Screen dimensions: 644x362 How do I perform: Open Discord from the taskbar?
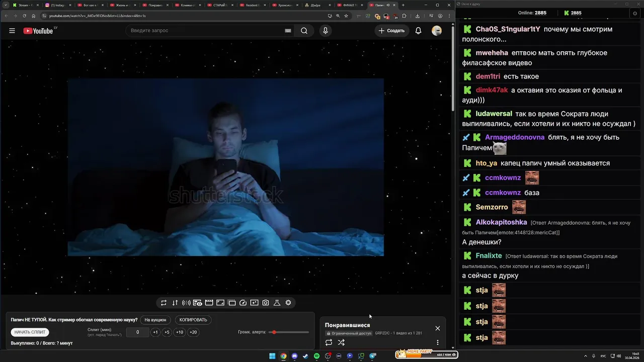tap(294, 356)
